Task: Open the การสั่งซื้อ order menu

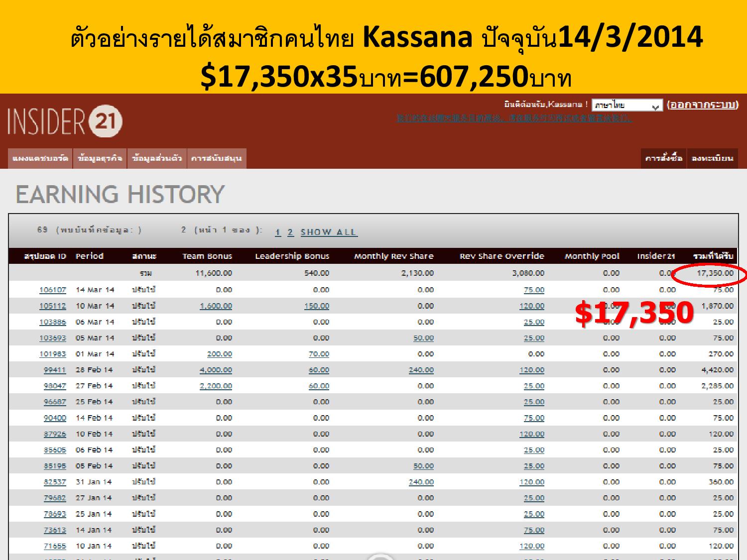Action: pyautogui.click(x=663, y=158)
